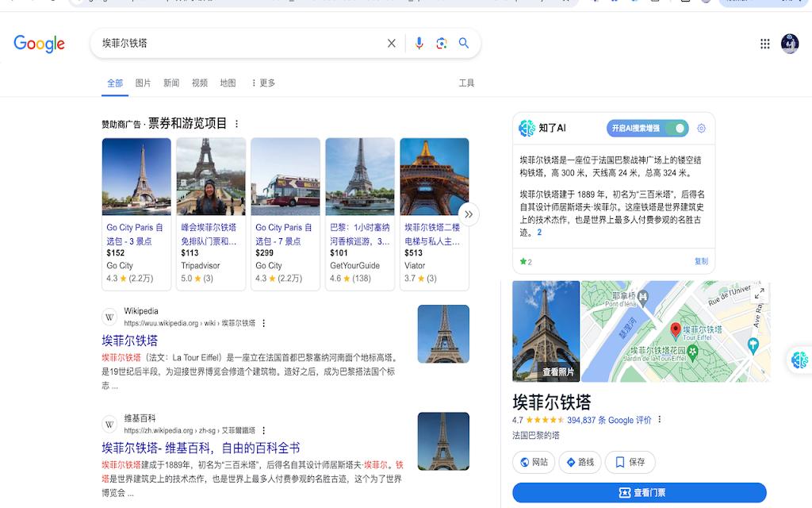Open Go City Paris 自选包 - 3 景点 card
The width and height of the screenshot is (812, 508).
(136, 214)
